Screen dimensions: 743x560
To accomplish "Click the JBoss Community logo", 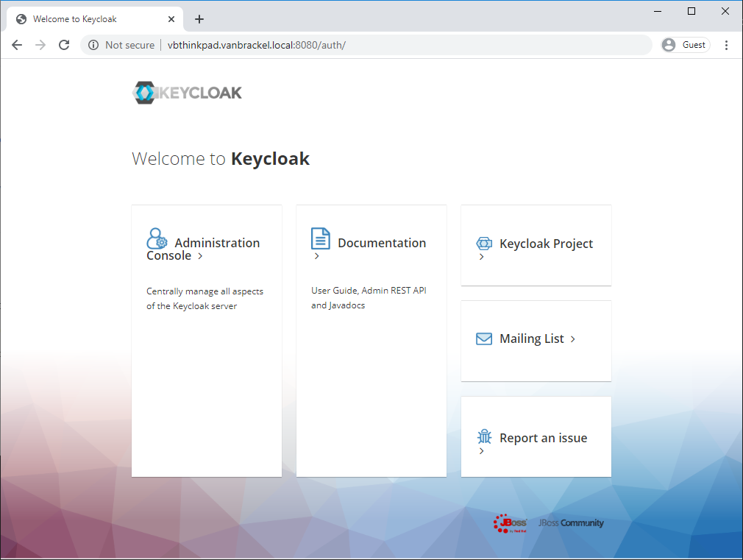I will [570, 523].
